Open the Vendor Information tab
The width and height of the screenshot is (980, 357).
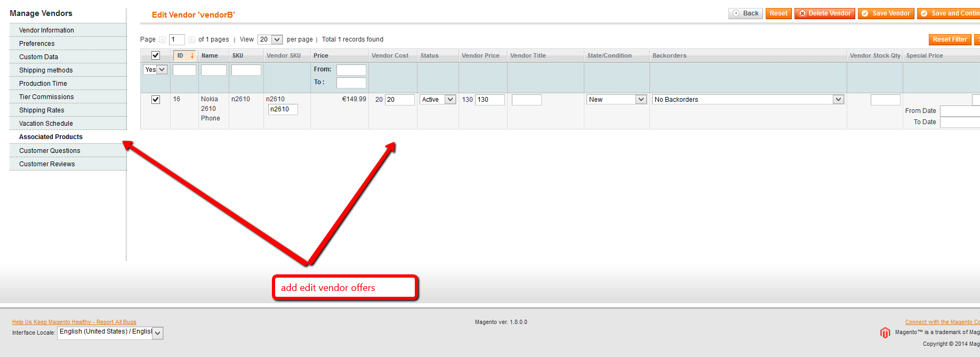click(x=68, y=30)
